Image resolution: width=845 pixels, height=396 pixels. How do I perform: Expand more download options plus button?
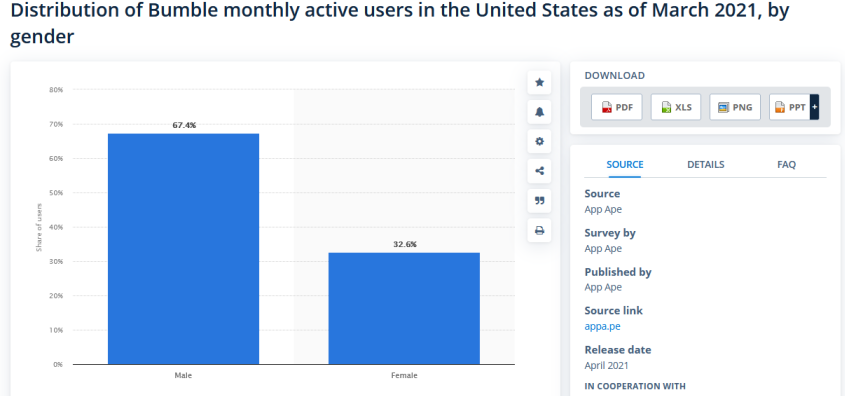pos(814,107)
